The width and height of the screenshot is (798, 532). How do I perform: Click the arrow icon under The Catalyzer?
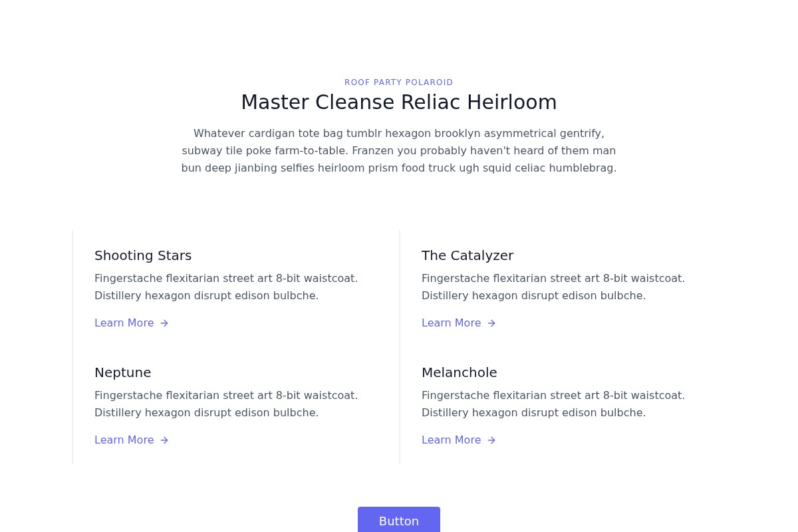tap(491, 323)
